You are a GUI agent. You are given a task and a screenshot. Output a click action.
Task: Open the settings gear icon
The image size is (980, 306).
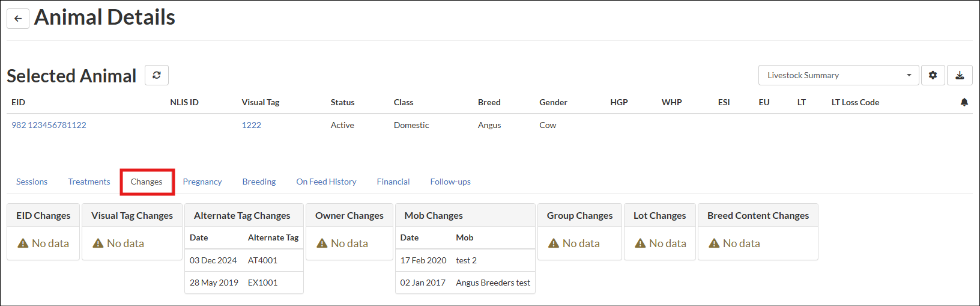tap(933, 75)
